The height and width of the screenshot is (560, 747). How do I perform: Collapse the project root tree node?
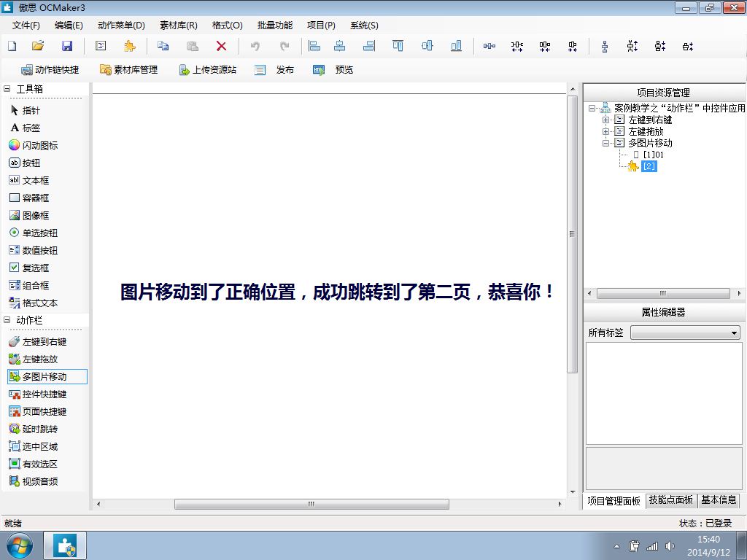coord(592,108)
